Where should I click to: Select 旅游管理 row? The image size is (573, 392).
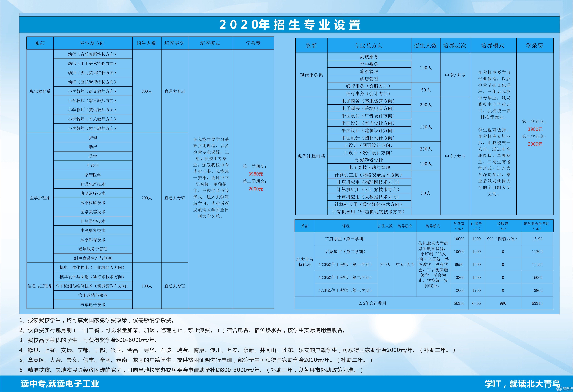pyautogui.click(x=369, y=71)
